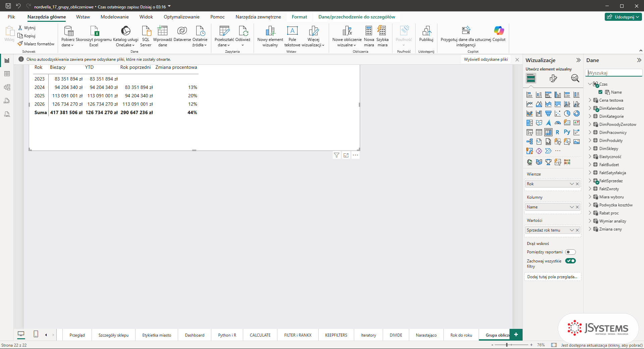Image resolution: width=644 pixels, height=349 pixels.
Task: Select the pie chart visual icon
Action: click(x=567, y=113)
